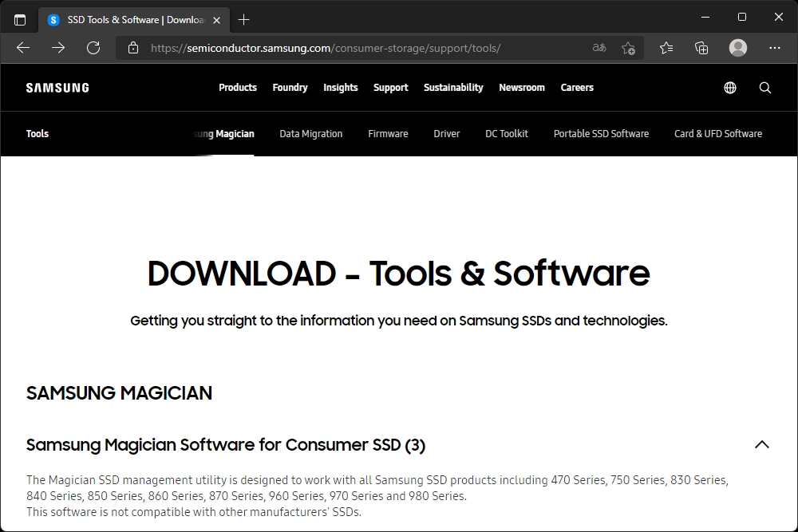
Task: Refresh the current page
Action: (x=93, y=48)
